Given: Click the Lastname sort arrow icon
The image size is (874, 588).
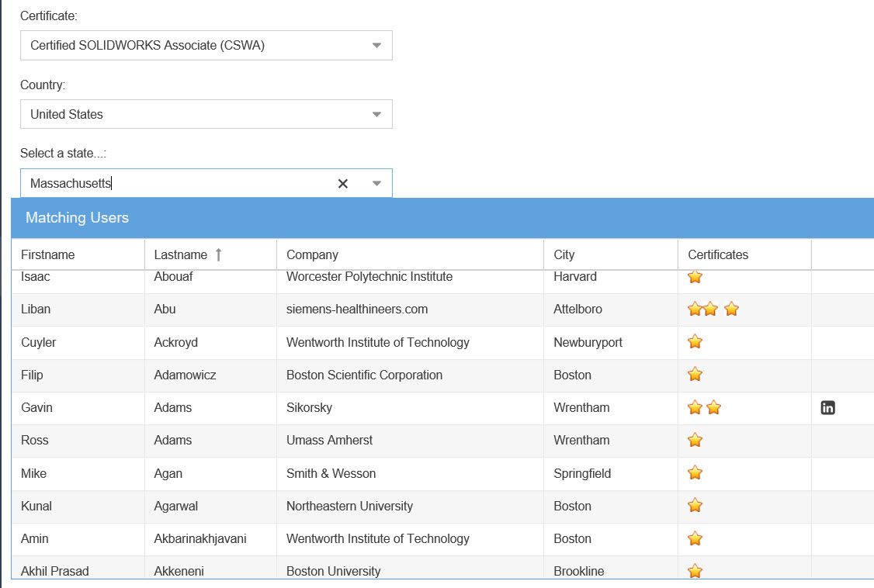Looking at the screenshot, I should pos(218,254).
